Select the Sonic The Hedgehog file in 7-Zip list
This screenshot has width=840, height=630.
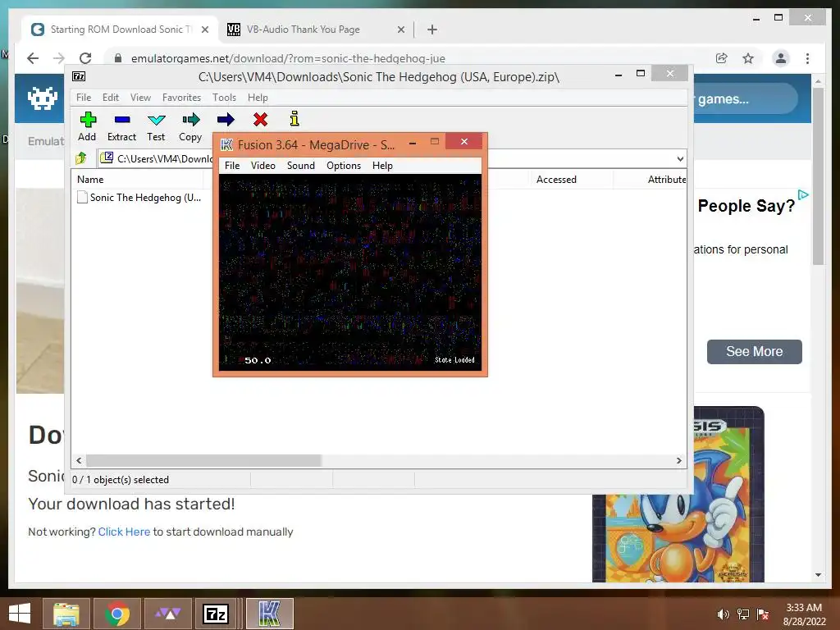[x=139, y=198]
